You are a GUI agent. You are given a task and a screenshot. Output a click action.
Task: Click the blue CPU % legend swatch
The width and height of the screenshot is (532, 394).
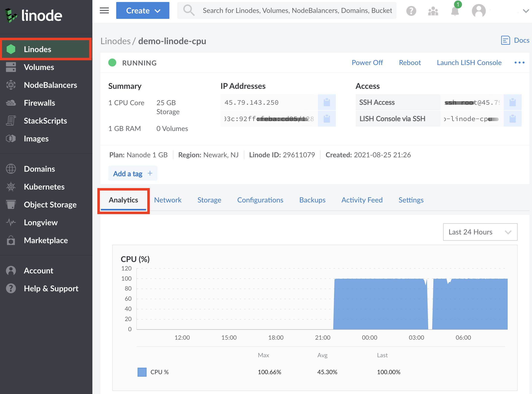coord(142,372)
